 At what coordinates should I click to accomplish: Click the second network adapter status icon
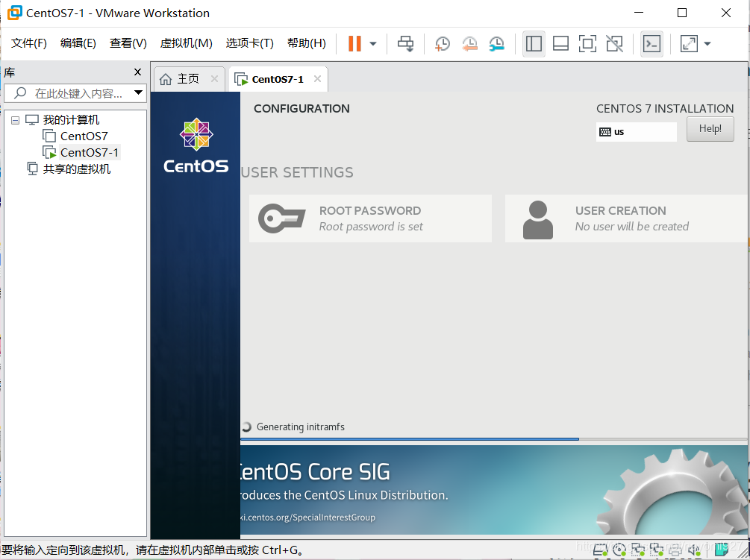point(656,550)
